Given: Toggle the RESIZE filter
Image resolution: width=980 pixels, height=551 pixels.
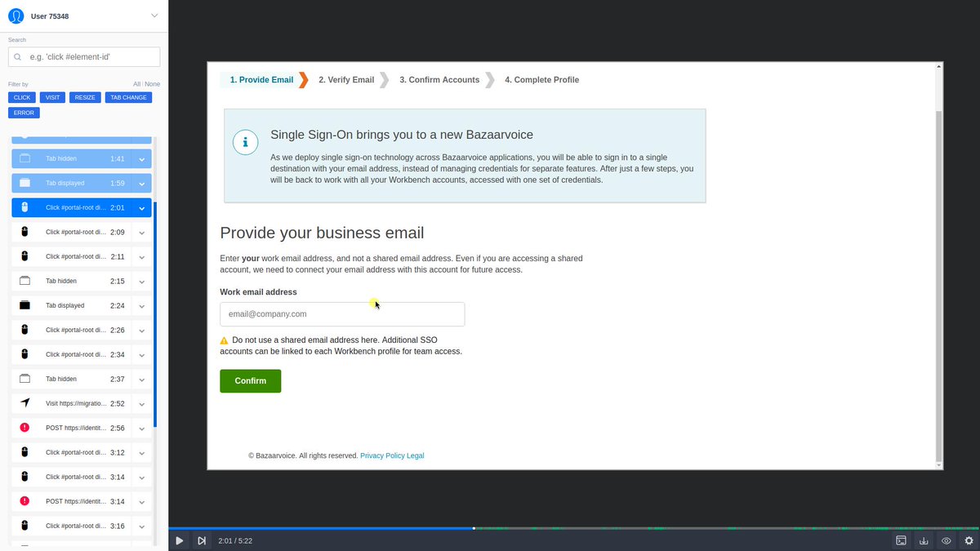Looking at the screenshot, I should [85, 98].
